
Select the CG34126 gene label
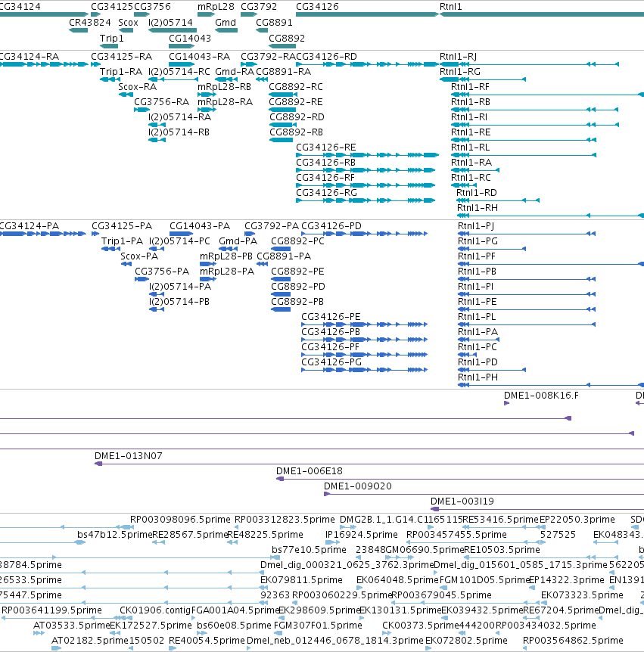point(317,7)
